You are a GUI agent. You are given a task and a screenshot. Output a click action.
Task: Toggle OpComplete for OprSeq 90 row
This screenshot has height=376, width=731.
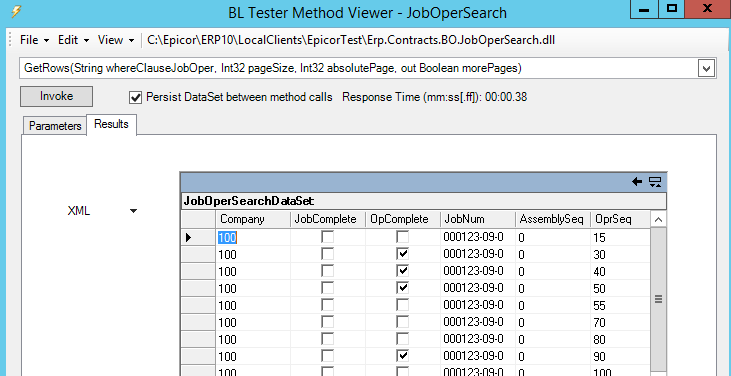click(402, 356)
